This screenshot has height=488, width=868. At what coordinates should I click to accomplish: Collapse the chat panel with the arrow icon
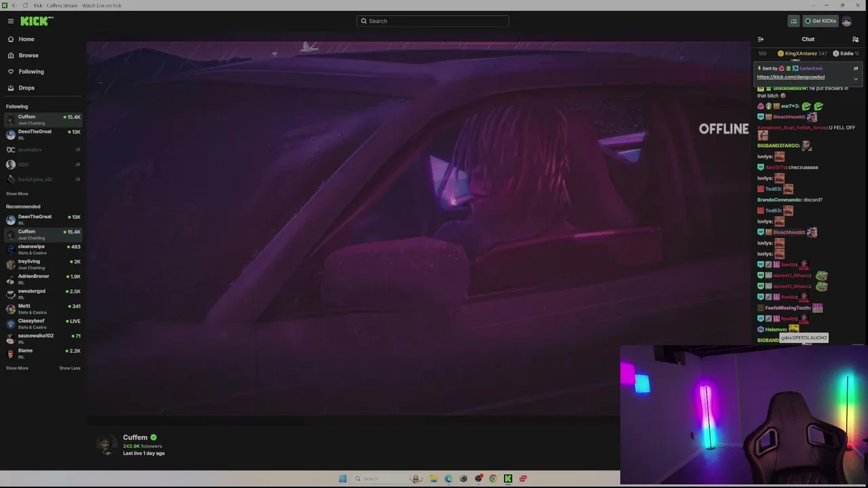(761, 39)
